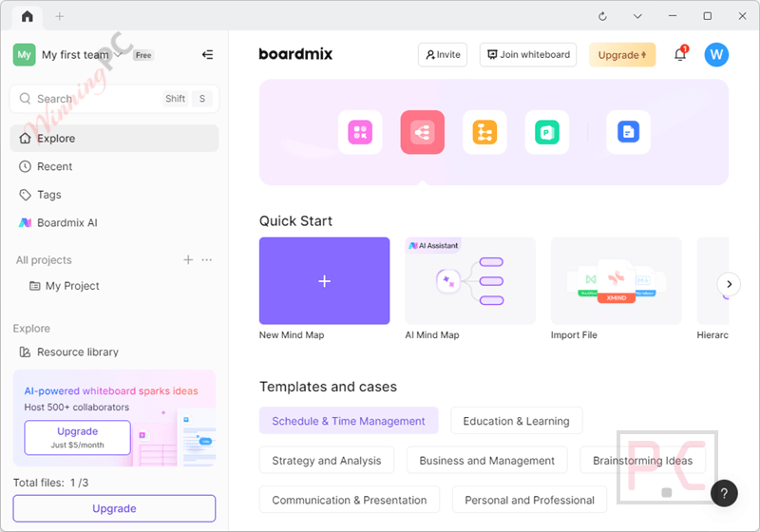The image size is (760, 532).
Task: Select Brainstorming Ideas category
Action: 643,461
